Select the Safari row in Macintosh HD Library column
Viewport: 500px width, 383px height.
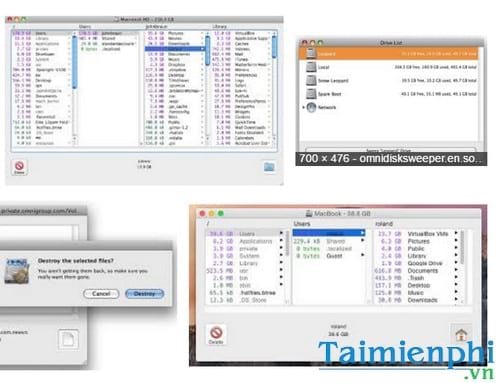(x=242, y=85)
